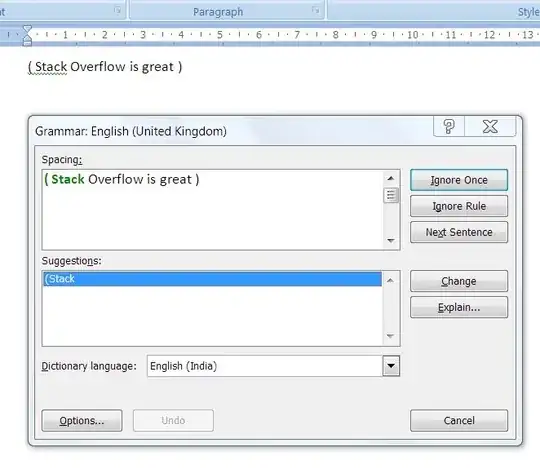Image resolution: width=540 pixels, height=474 pixels.
Task: Click the underlined "( Stack" in the document
Action: click(48, 67)
